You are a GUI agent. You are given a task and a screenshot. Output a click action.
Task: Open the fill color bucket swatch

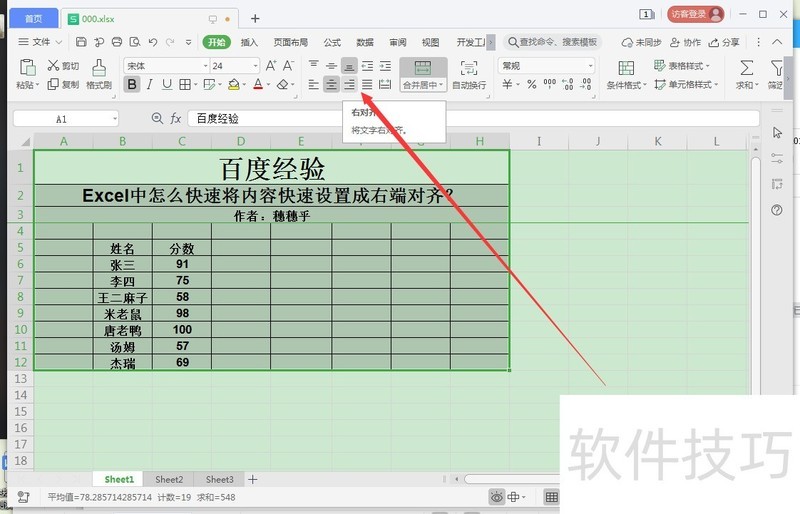point(234,84)
